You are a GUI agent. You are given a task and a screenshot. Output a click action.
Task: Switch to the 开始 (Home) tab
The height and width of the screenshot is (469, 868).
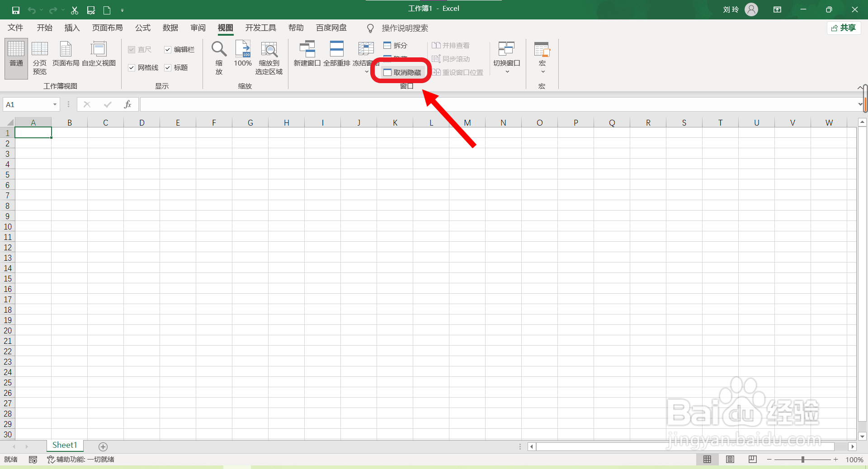click(x=45, y=28)
